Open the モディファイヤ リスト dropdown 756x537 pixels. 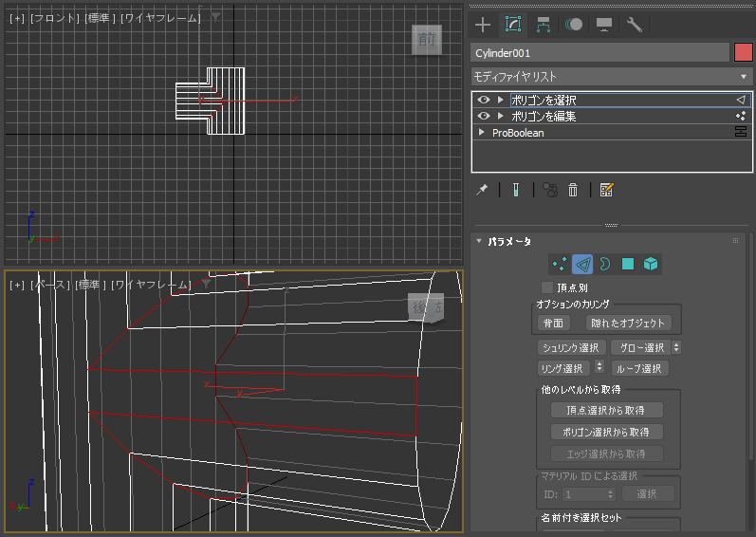[612, 77]
